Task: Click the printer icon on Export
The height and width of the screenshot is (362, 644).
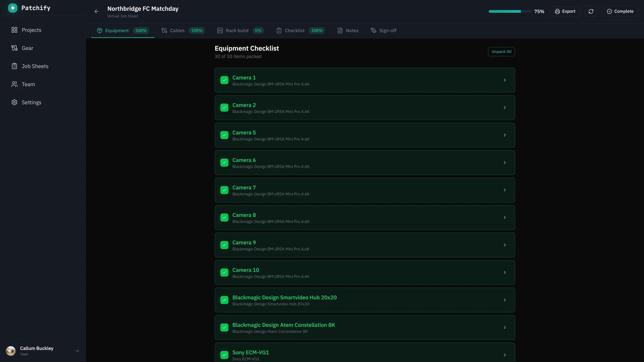Action: tap(557, 11)
